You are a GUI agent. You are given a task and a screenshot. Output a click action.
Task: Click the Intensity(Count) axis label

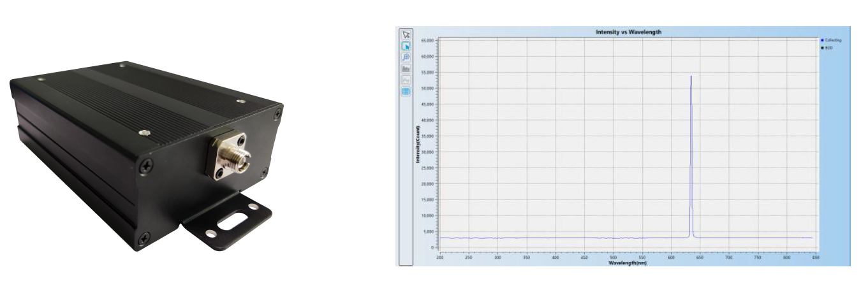pos(418,144)
